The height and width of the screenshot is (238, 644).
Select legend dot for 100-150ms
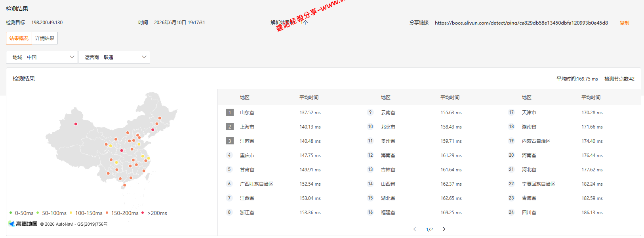71,213
